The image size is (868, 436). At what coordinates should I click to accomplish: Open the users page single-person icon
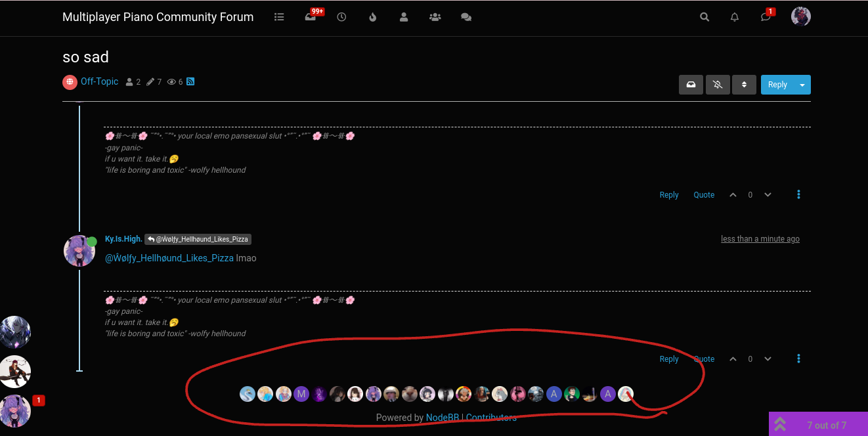[404, 18]
